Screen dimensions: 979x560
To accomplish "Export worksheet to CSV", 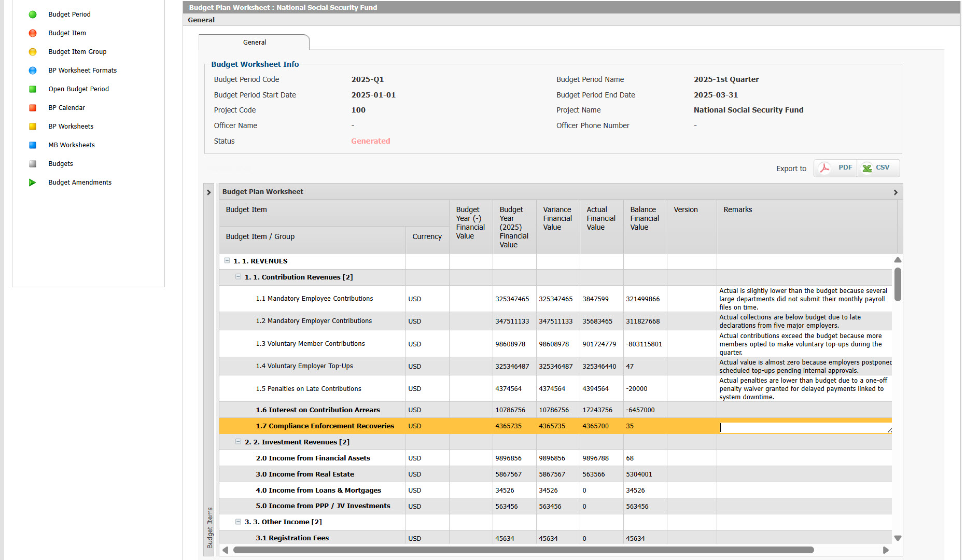I will tap(877, 168).
